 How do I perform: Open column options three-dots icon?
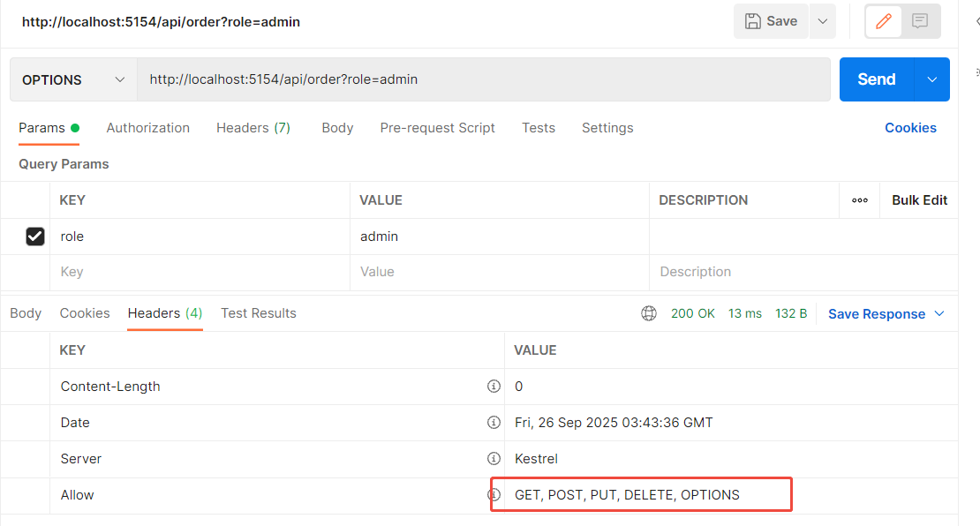[860, 200]
